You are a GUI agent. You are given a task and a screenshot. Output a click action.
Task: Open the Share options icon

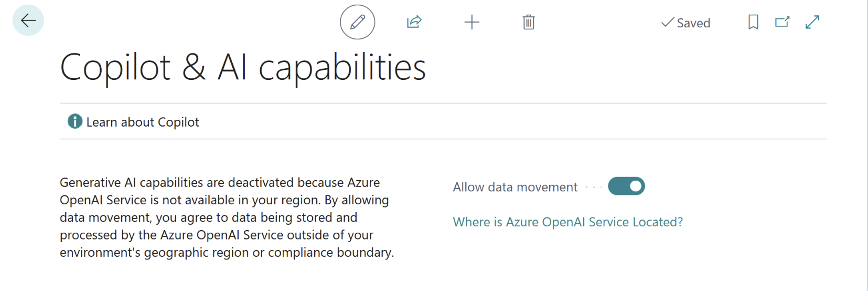pos(414,22)
